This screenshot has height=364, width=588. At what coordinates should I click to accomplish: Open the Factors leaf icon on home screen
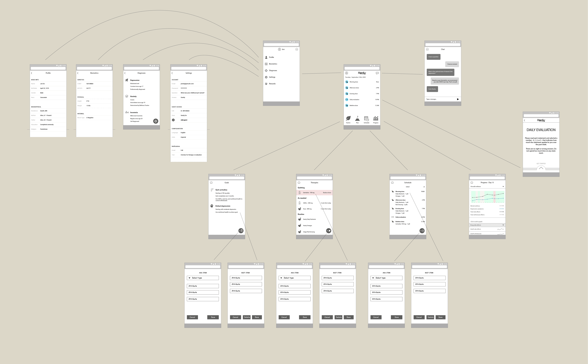[348, 118]
